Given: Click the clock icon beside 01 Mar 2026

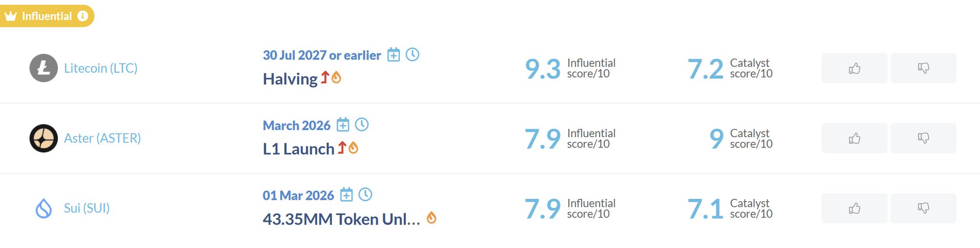Looking at the screenshot, I should [365, 194].
